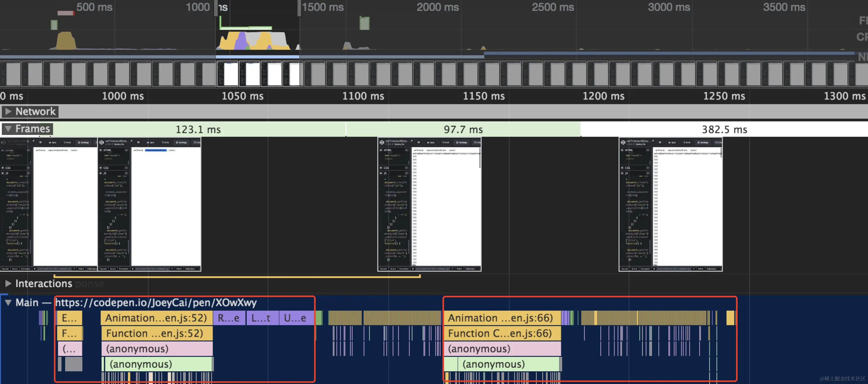Select the 97.7 ms frame bar
Viewport: 868px width, 384px height.
point(463,130)
